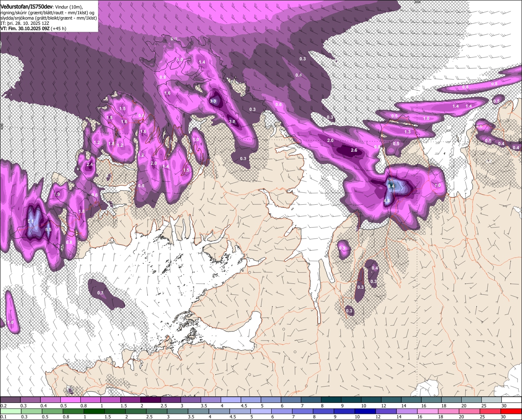
Task: Click the pale grey 25 swatch in the top scale
Action: pyautogui.click(x=492, y=400)
